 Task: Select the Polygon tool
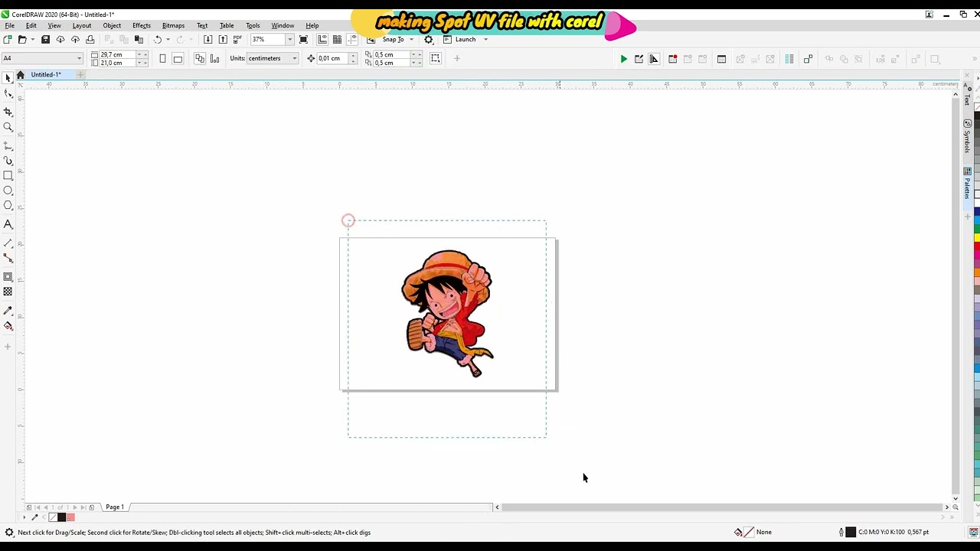coord(8,205)
